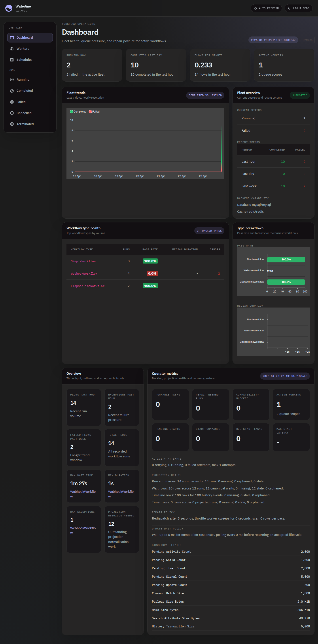318x644 pixels.
Task: Open the Running runs list
Action: point(30,80)
